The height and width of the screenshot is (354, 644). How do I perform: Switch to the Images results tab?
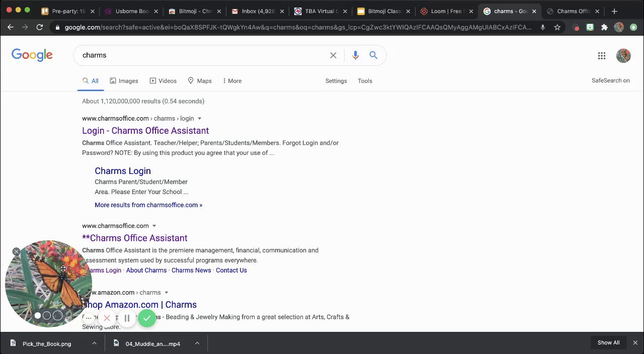coord(124,81)
